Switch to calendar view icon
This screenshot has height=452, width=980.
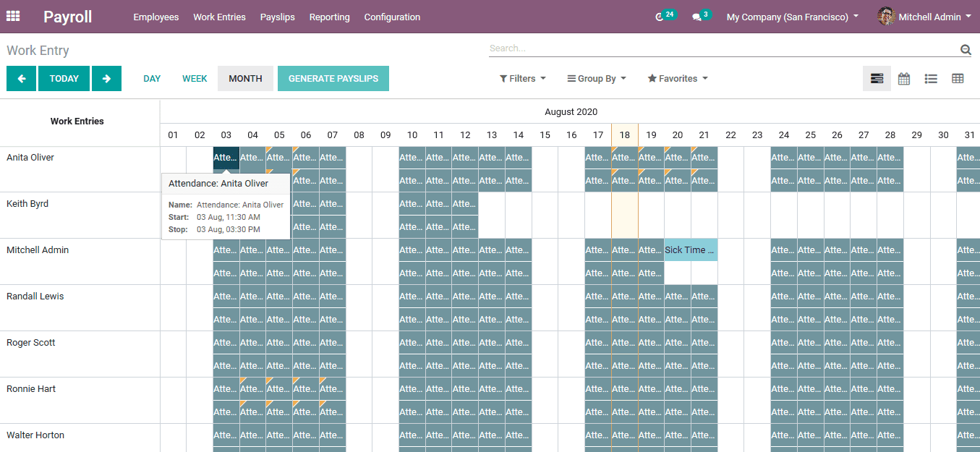point(904,79)
